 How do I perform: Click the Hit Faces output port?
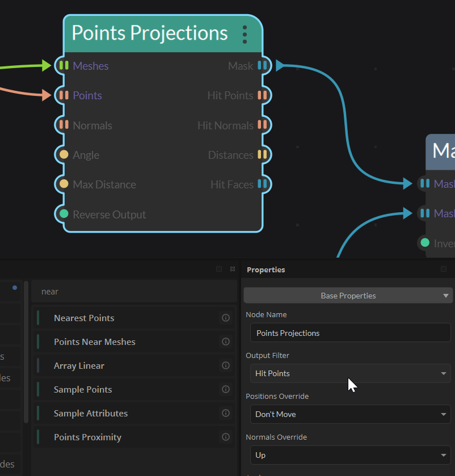pos(262,184)
